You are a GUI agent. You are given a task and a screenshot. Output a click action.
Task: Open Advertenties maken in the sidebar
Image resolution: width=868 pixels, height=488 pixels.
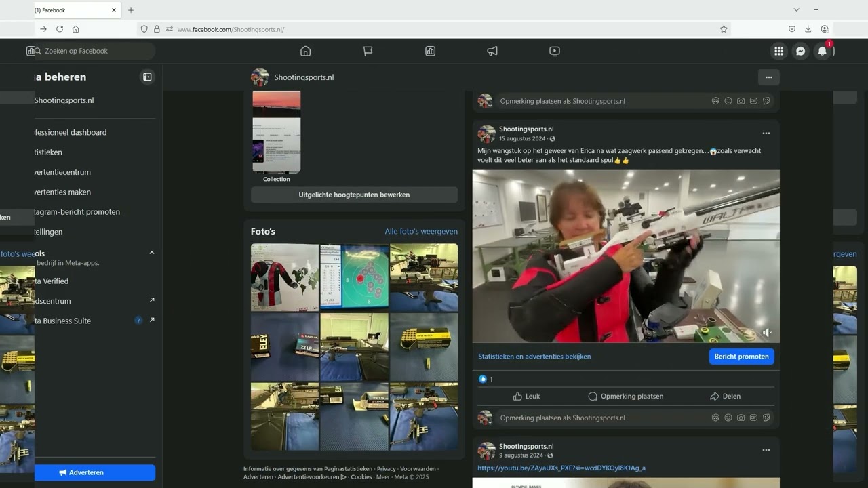click(x=62, y=192)
